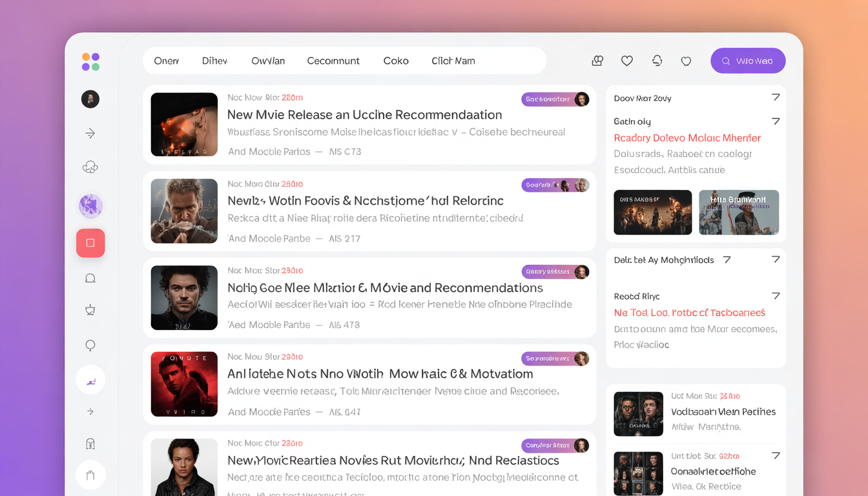Viewport: 868px width, 496px height.
Task: Click the four-dot colored app logo
Action: (x=90, y=62)
